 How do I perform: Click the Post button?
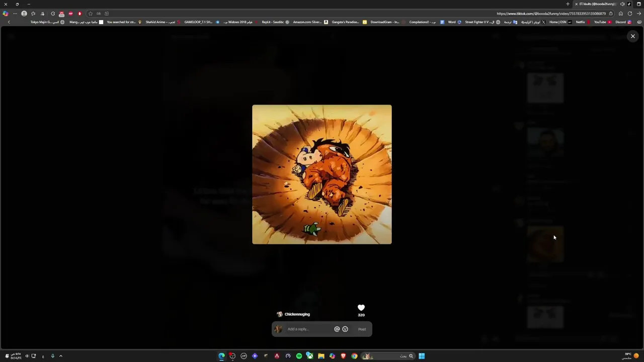point(362,329)
